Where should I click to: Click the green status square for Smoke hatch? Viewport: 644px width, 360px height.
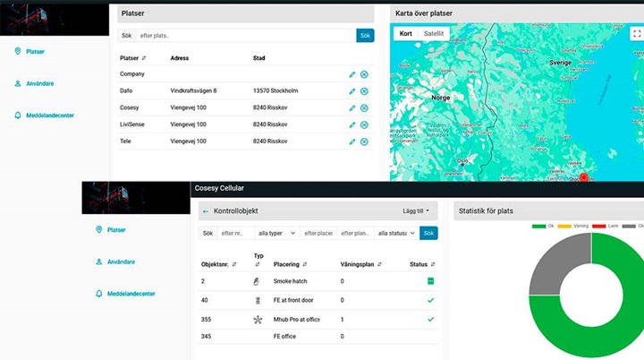pyautogui.click(x=430, y=281)
